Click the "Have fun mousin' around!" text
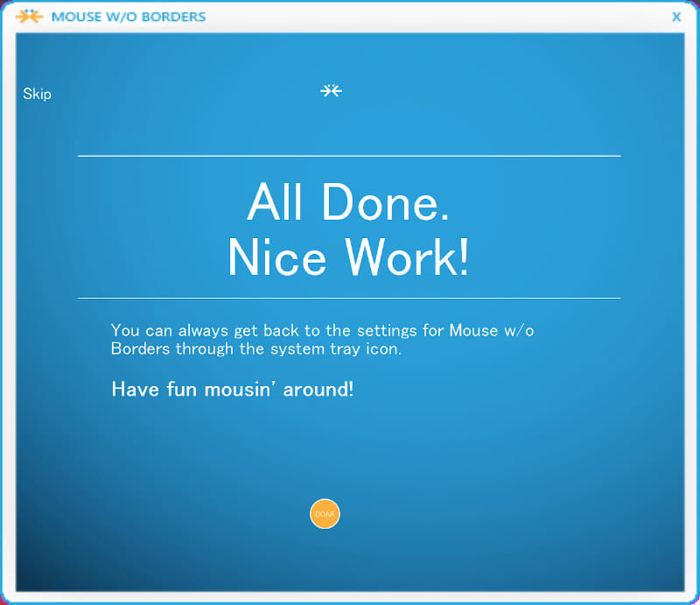The image size is (700, 605). click(233, 390)
